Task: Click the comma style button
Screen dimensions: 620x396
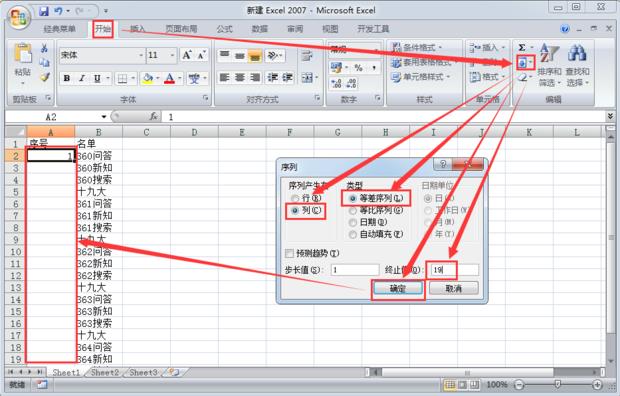Action: pyautogui.click(x=374, y=68)
